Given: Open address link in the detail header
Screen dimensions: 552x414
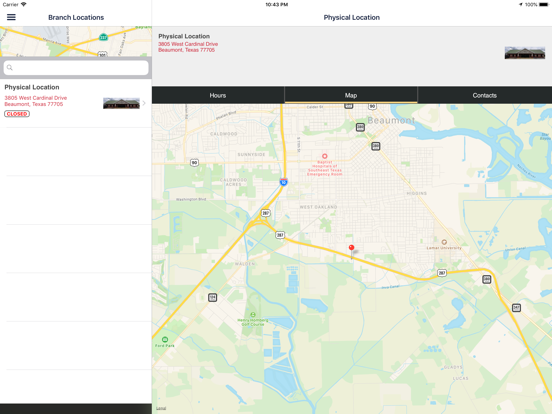Looking at the screenshot, I should pos(188,47).
